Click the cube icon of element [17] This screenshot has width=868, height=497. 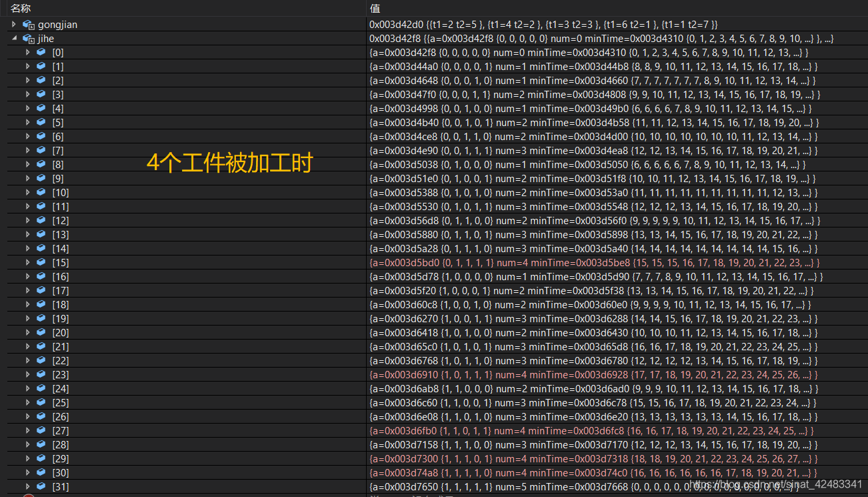coord(41,290)
